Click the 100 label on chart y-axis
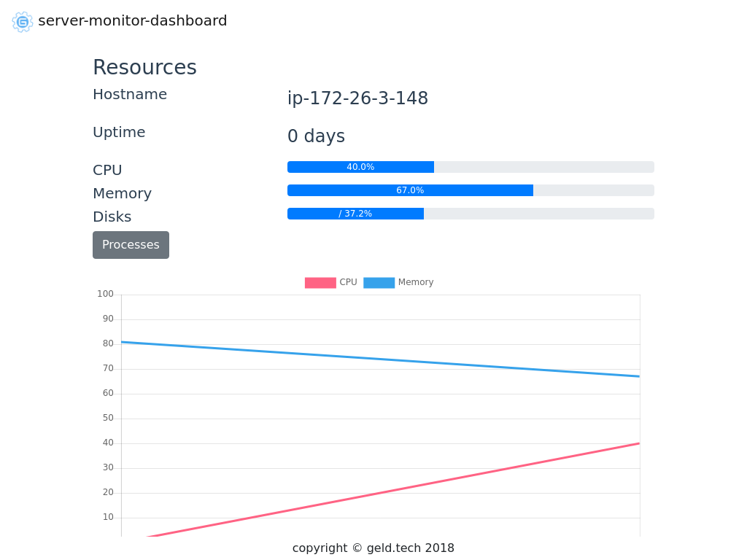Viewport: 747px width, 560px height. [x=105, y=294]
